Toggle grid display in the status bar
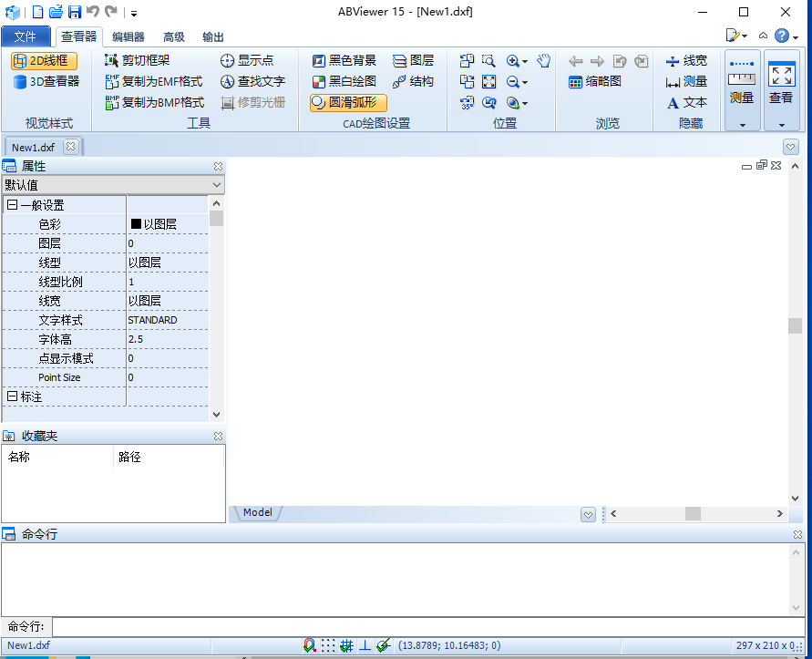This screenshot has width=812, height=659. [328, 645]
